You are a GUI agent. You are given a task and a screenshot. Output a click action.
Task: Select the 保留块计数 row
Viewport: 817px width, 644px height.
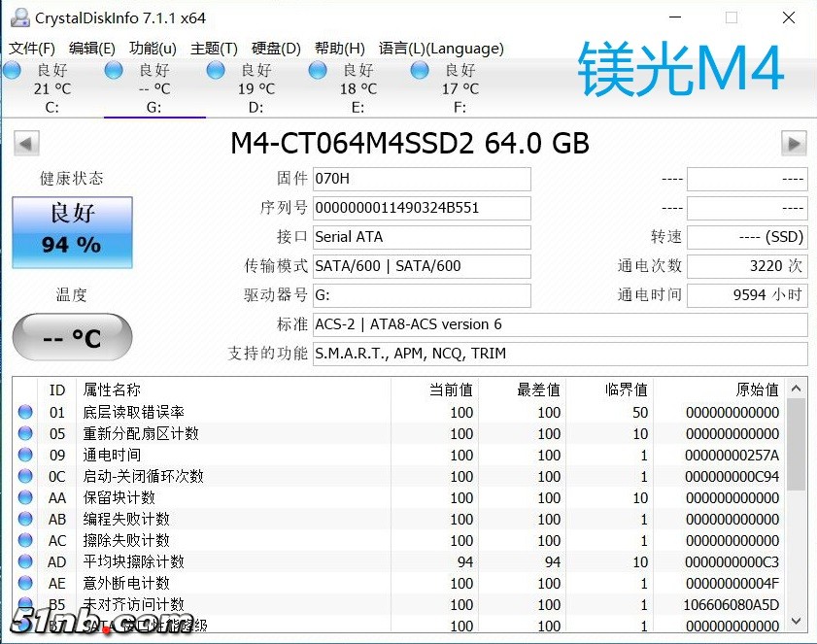399,497
